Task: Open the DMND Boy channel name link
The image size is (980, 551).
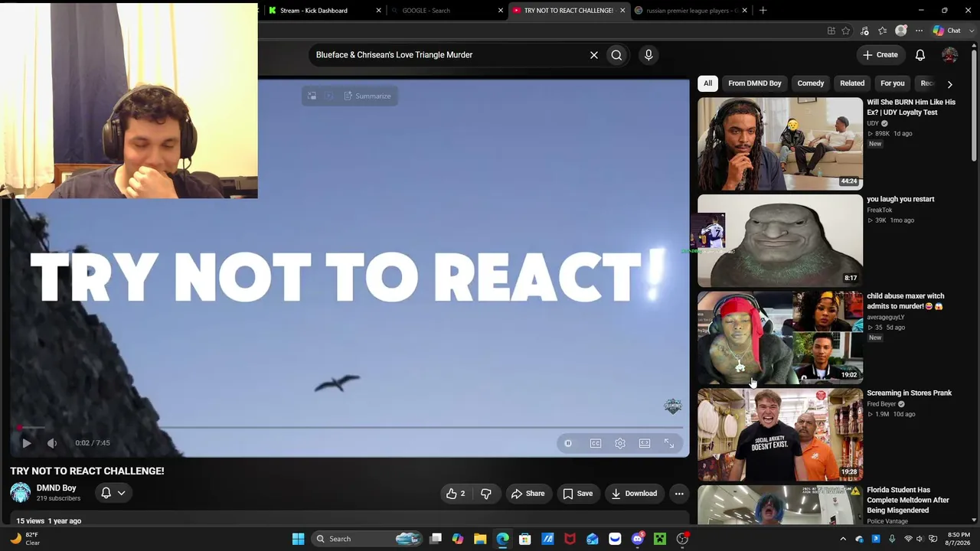Action: click(57, 488)
